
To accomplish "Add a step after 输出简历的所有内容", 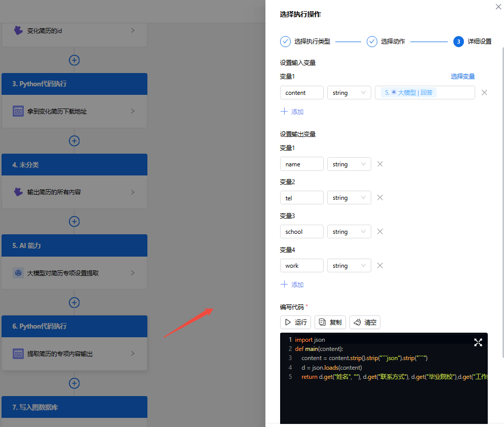I will 74,222.
